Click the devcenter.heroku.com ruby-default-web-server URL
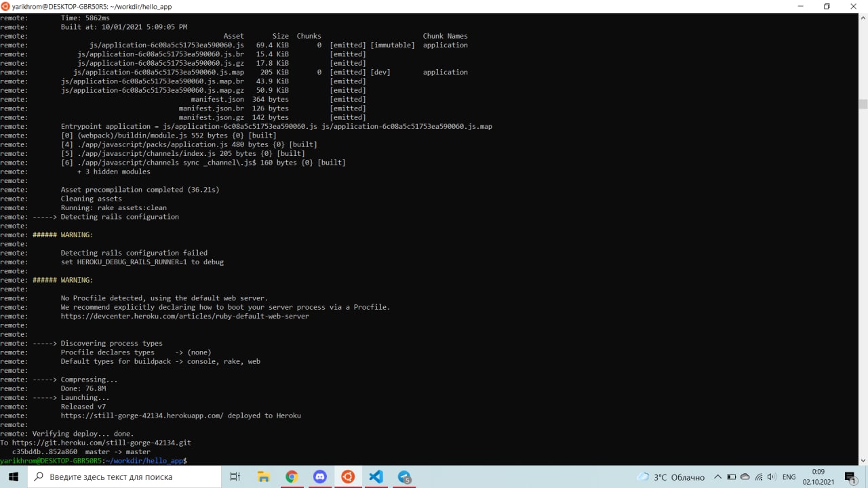This screenshot has height=488, width=868. click(x=184, y=316)
